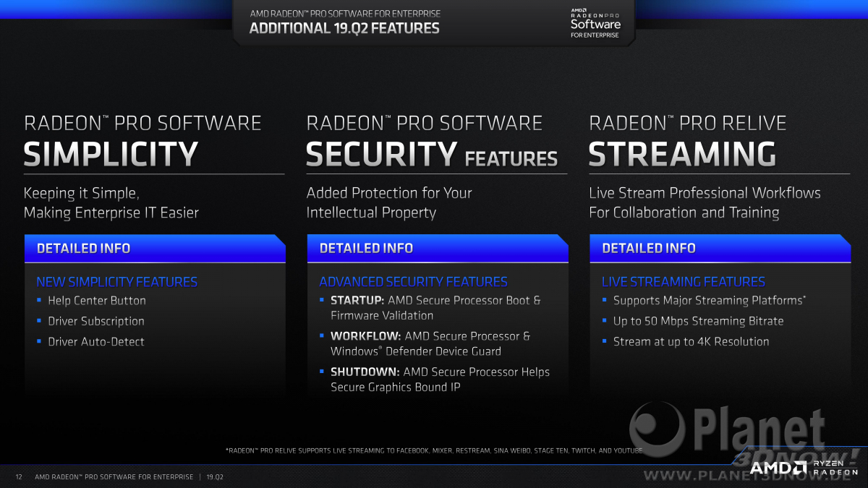868x488 pixels.
Task: Select the 'ADDITIONAL 19.Q2 FEATURES' slide title
Action: tap(344, 28)
